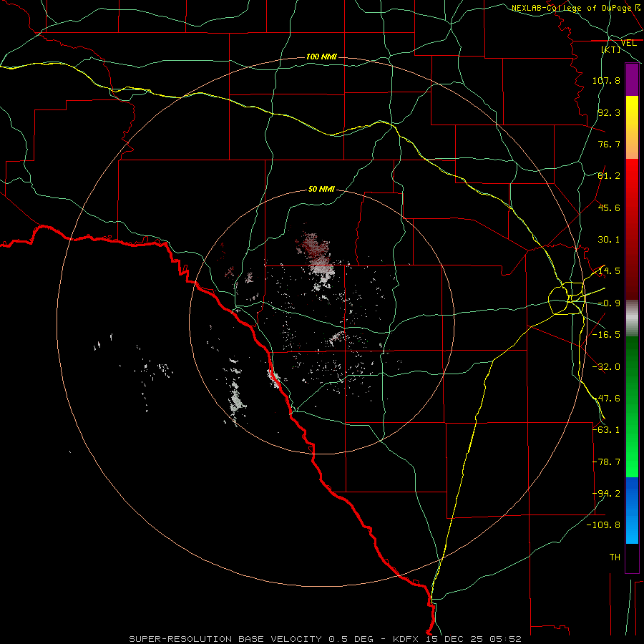The height and width of the screenshot is (644, 644).
Task: Click the red velocity echo cluster north of radar
Action: click(x=315, y=249)
